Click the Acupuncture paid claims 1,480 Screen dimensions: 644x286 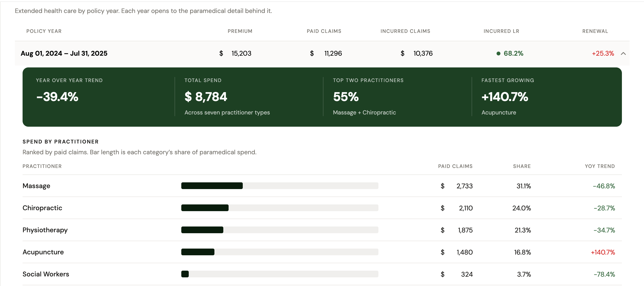(464, 252)
